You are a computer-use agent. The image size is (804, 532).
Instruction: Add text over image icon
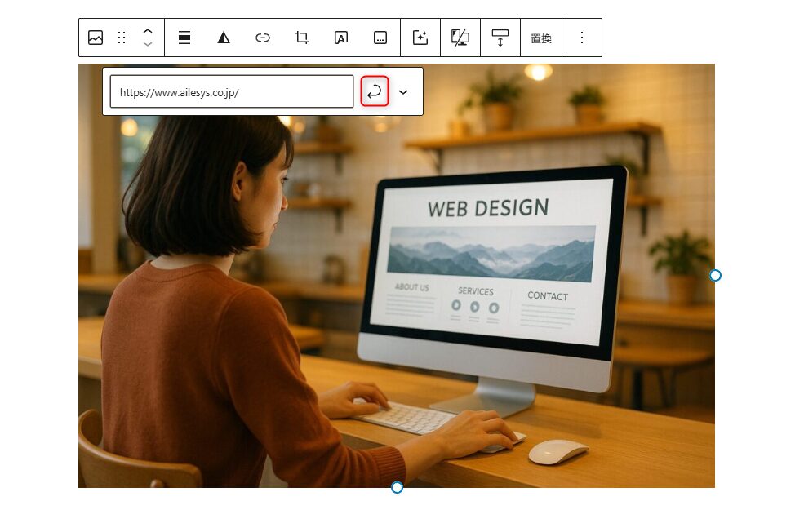(x=341, y=38)
